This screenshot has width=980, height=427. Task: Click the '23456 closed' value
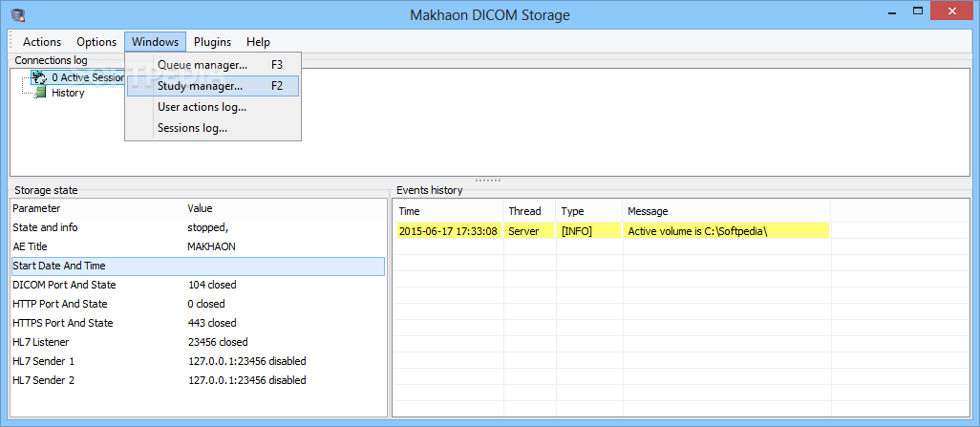(x=218, y=342)
